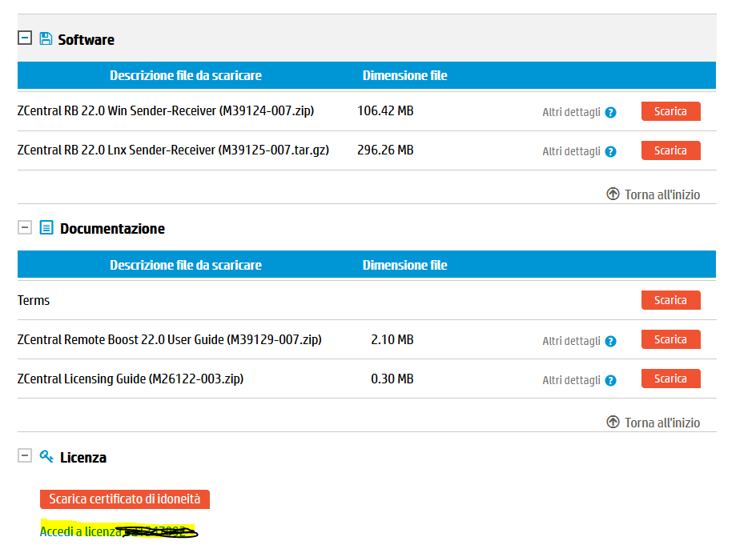Open help icon for Lnx Sender-Receiver details

tap(611, 151)
